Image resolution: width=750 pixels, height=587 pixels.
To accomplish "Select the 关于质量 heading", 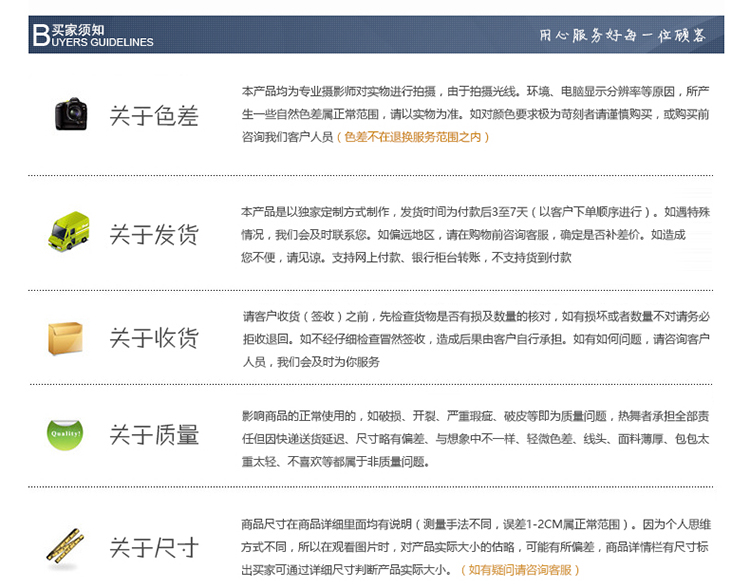I will tap(154, 435).
